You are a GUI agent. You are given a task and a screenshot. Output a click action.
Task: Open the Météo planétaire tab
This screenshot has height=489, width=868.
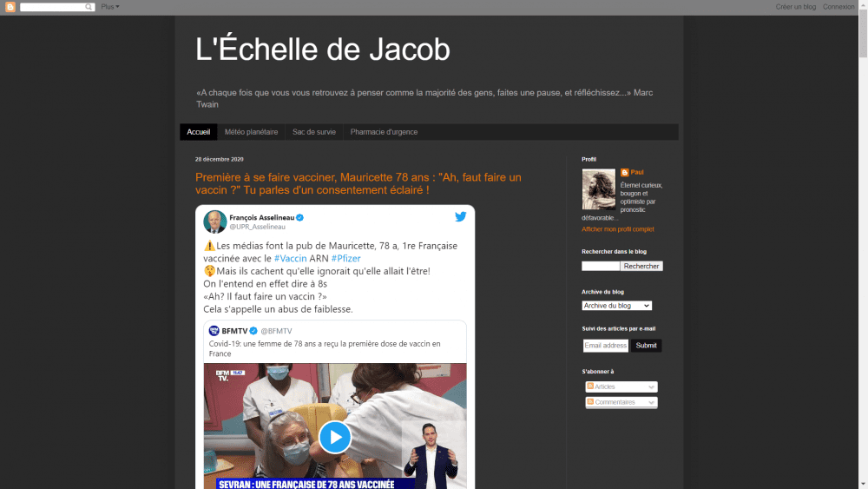(252, 132)
